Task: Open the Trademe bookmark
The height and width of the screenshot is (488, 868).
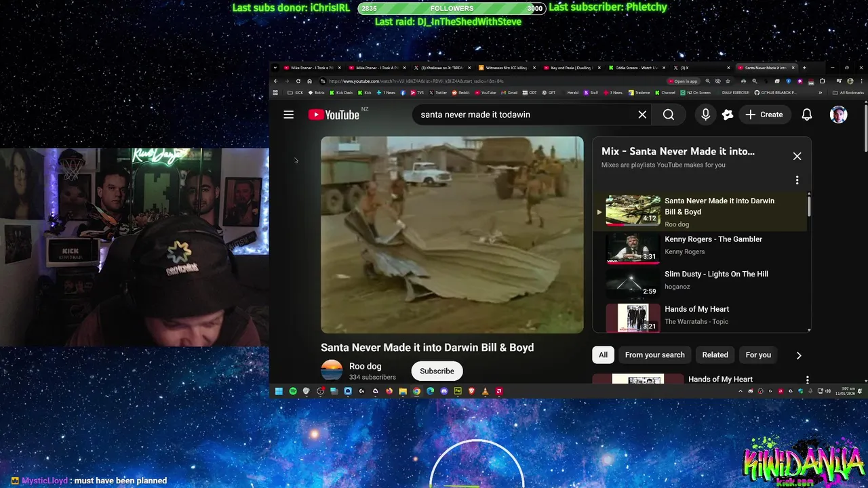Action: tap(639, 93)
